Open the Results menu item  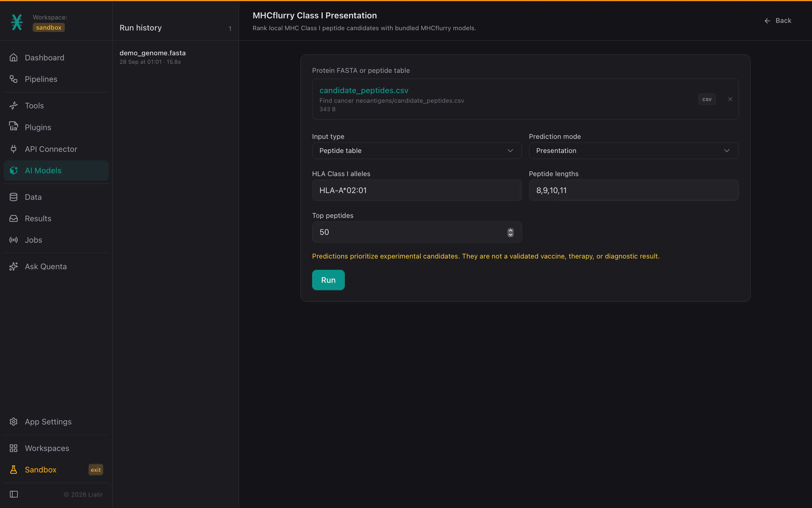click(x=56, y=218)
